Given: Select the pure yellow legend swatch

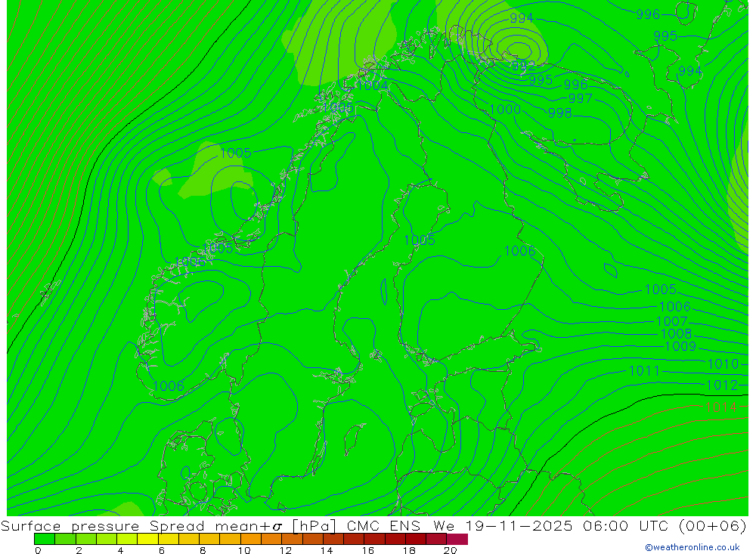Looking at the screenshot, I should point(147,539).
